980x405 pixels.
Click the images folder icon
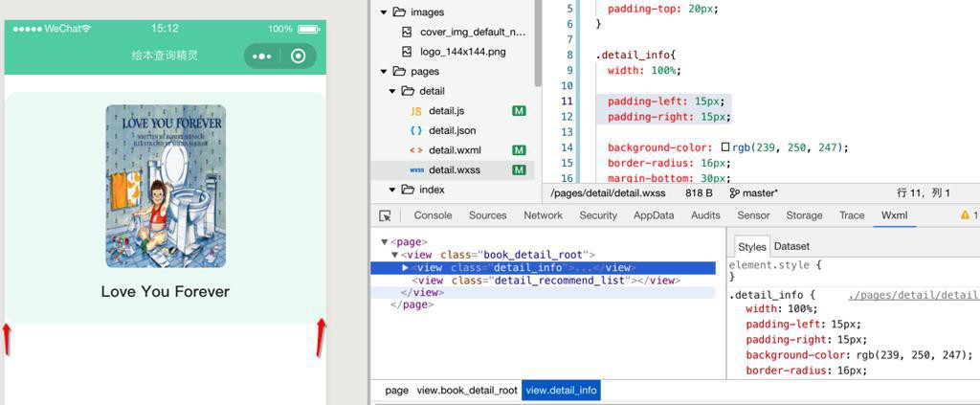click(x=399, y=11)
